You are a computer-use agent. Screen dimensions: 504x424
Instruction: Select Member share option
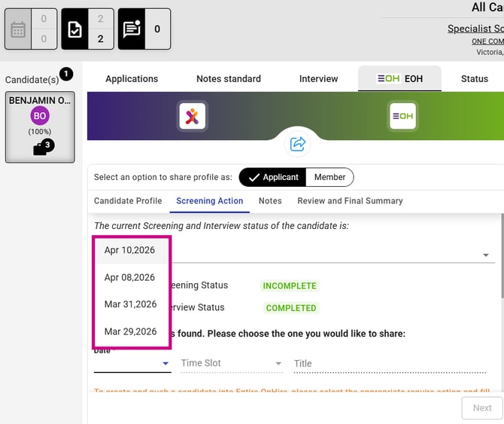click(329, 177)
